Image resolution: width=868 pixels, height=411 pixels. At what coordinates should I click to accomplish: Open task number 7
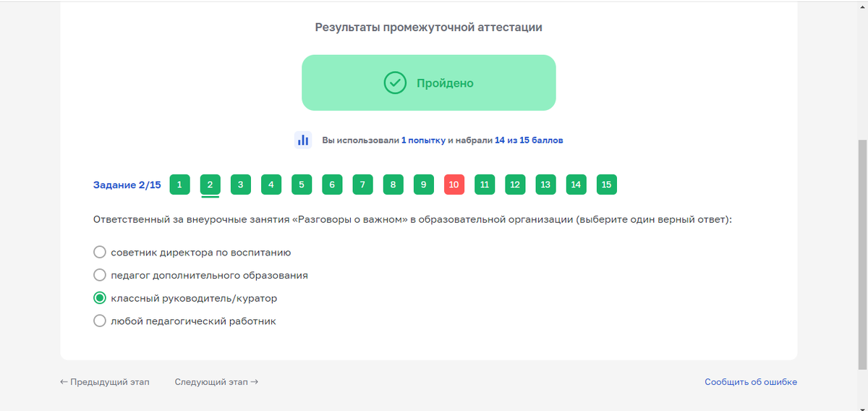point(362,185)
